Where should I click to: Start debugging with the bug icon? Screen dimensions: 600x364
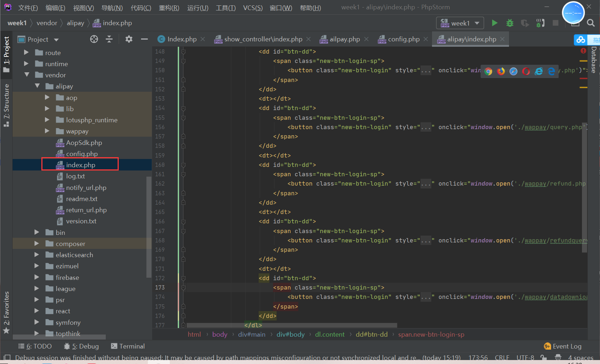[x=510, y=23]
